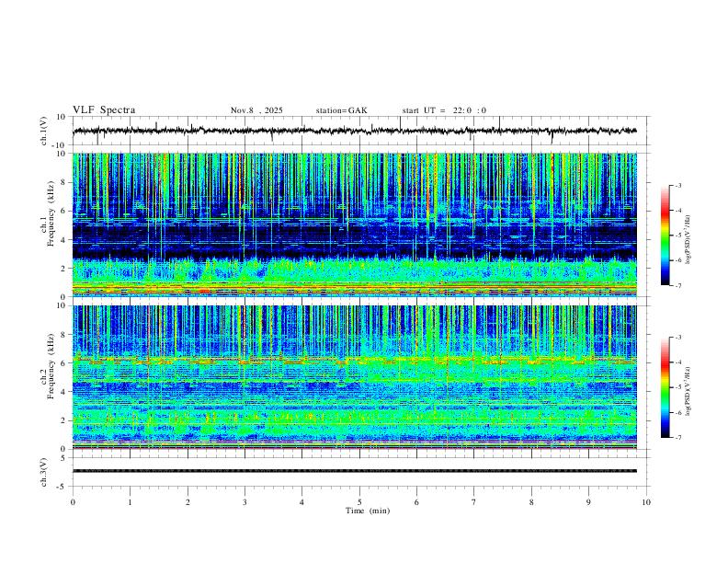Click time axis tick label "0"
Screen dimensions: 728x563
point(73,502)
